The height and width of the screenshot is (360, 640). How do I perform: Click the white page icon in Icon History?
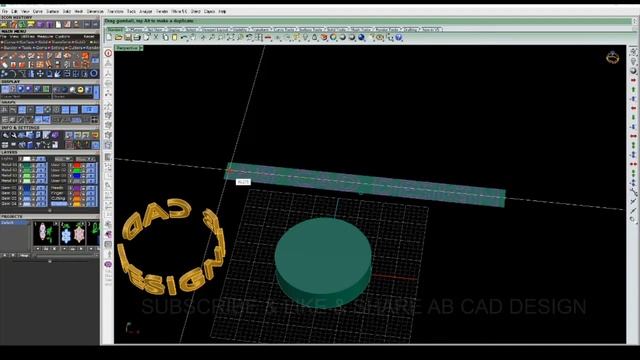point(58,24)
